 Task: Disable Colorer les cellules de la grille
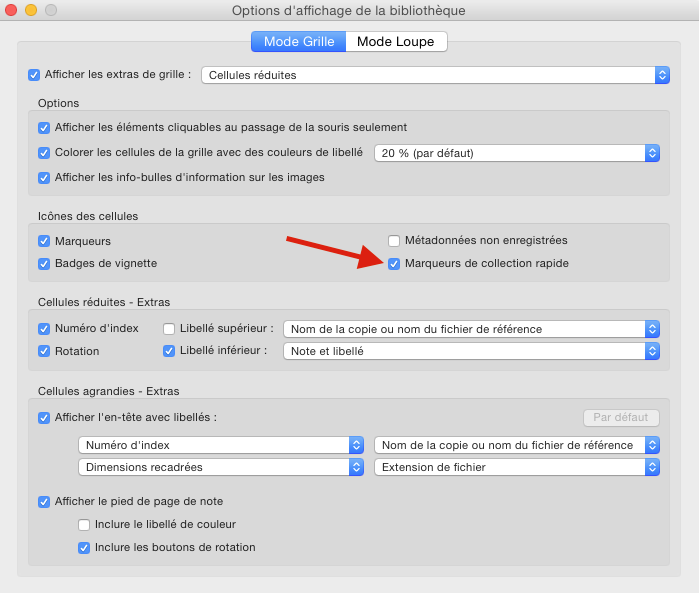[x=44, y=153]
